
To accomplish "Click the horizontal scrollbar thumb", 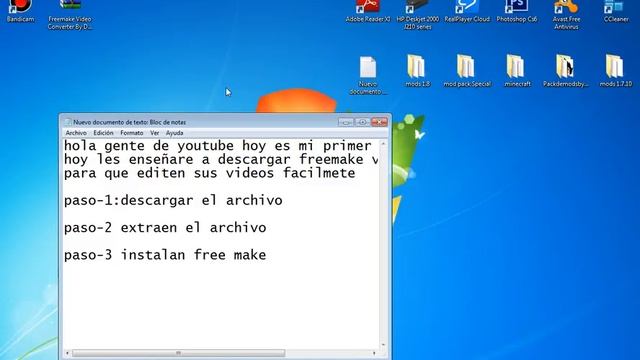I will point(178,353).
